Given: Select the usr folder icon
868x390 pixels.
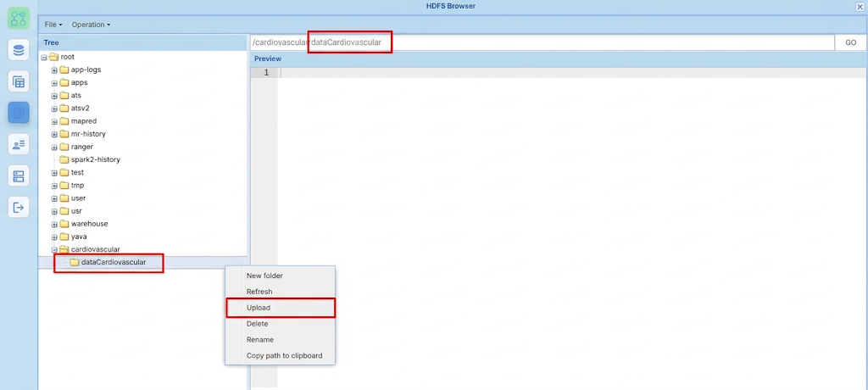Looking at the screenshot, I should 64,210.
